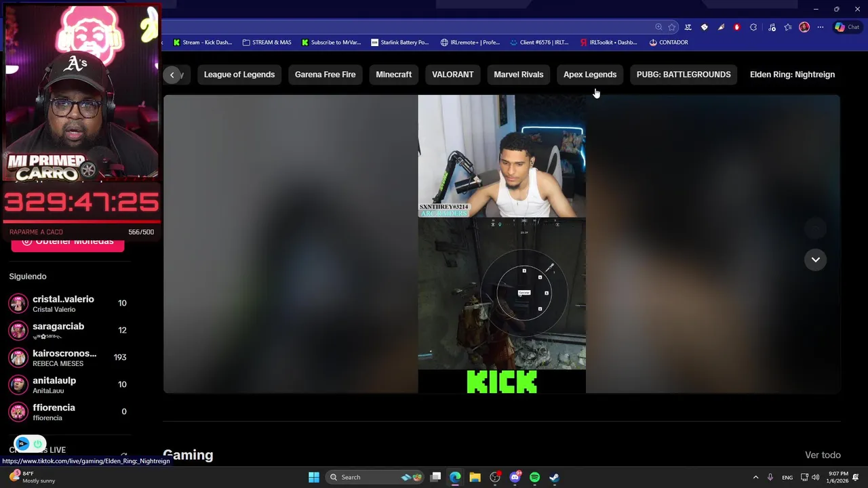Open the ENG language switcher
This screenshot has width=868, height=488.
(x=787, y=477)
